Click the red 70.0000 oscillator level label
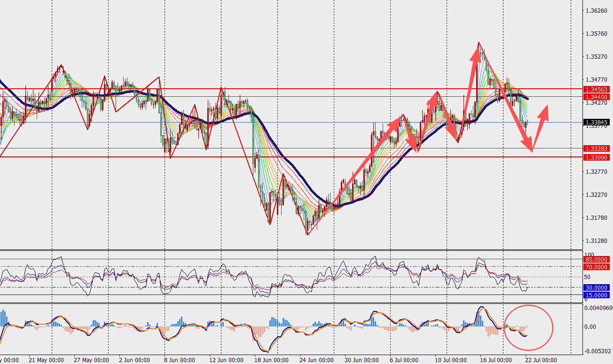Viewport: 613px width, 364px height. [597, 267]
